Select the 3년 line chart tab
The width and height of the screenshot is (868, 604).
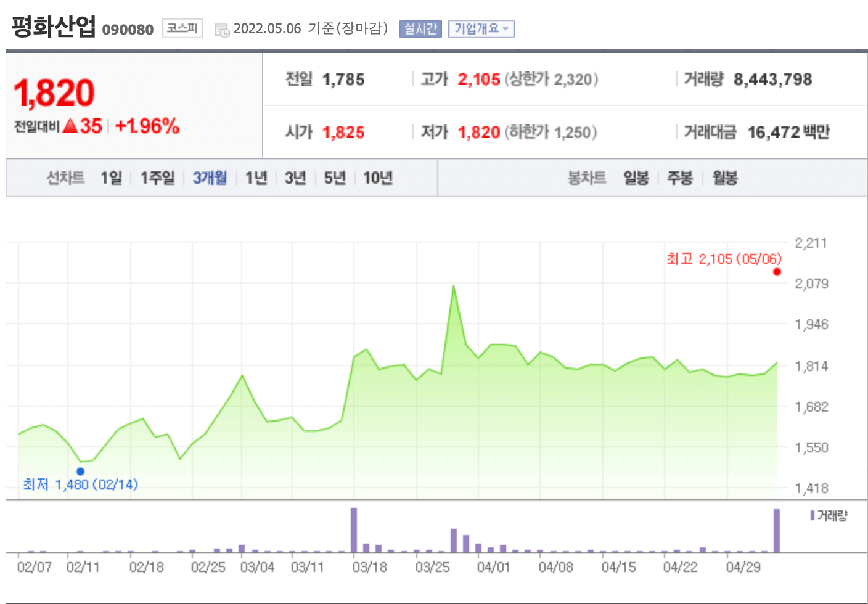point(295,178)
